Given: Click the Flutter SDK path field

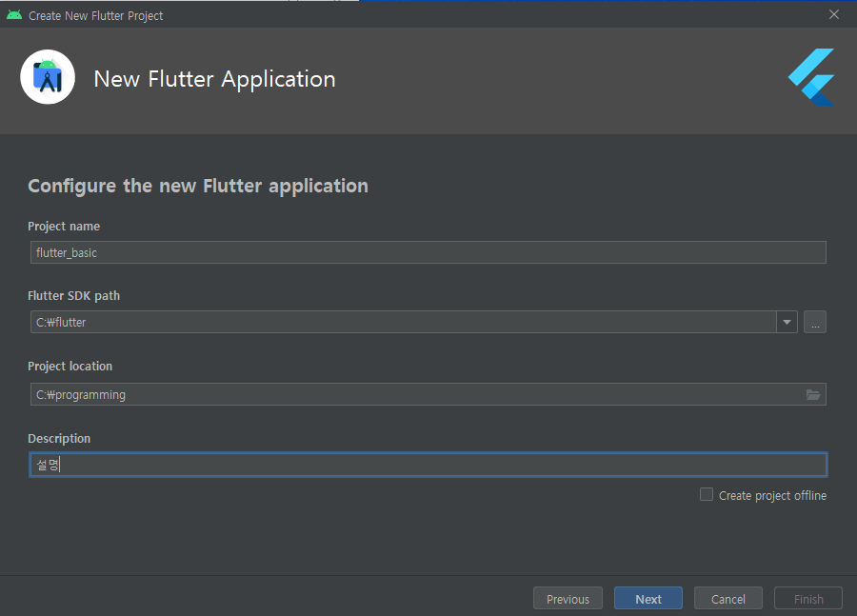Looking at the screenshot, I should 404,322.
